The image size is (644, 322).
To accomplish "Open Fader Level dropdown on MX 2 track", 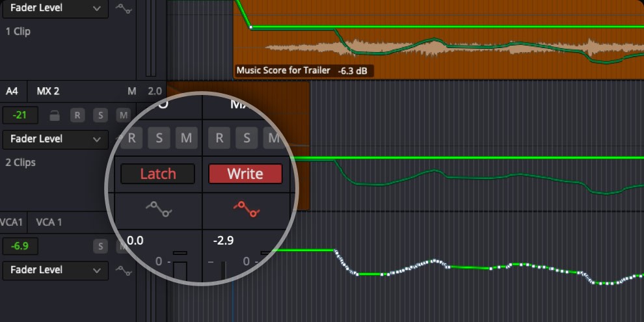I will 55,139.
